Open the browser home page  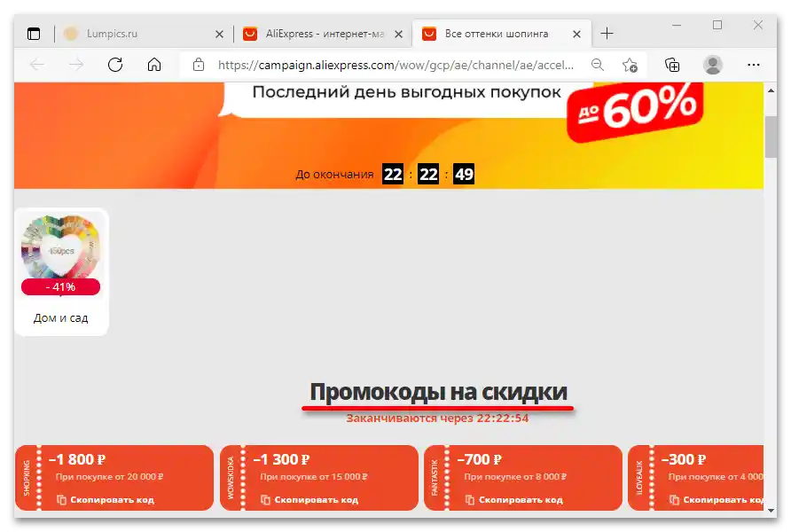pos(154,65)
